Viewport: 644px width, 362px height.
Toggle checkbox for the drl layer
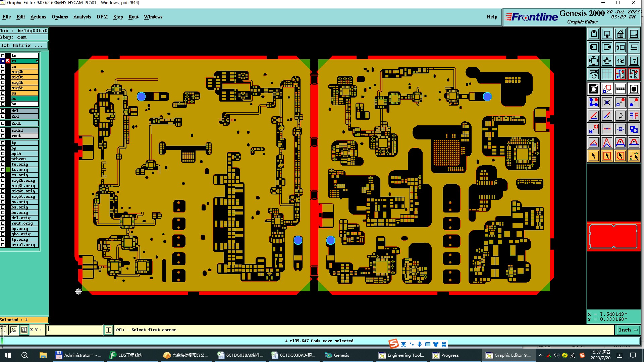(x=3, y=111)
